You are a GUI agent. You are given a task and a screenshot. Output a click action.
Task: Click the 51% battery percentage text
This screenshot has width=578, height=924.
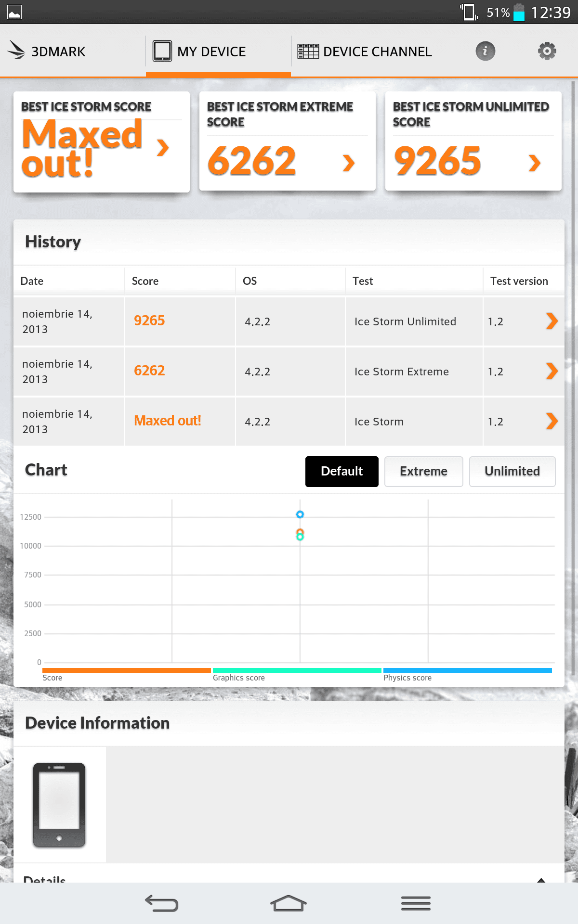(x=498, y=13)
